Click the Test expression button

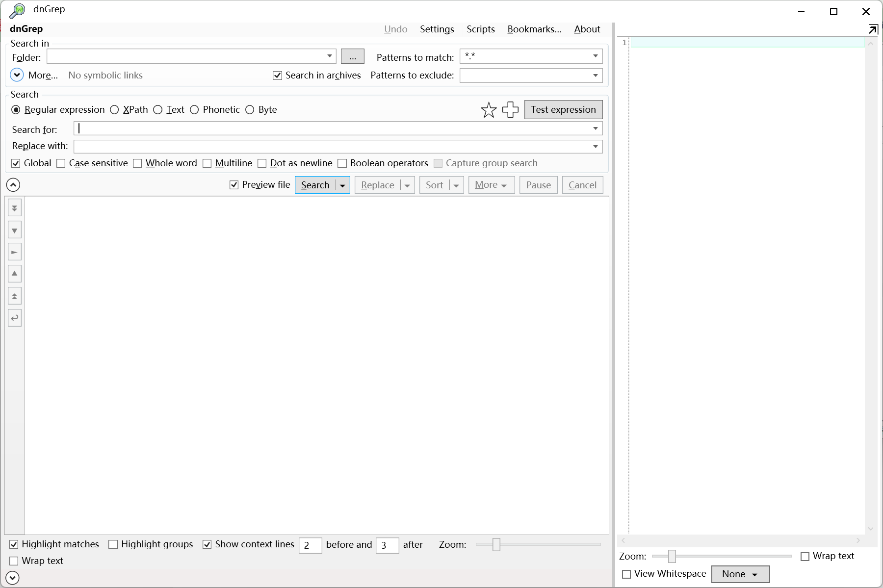click(563, 109)
